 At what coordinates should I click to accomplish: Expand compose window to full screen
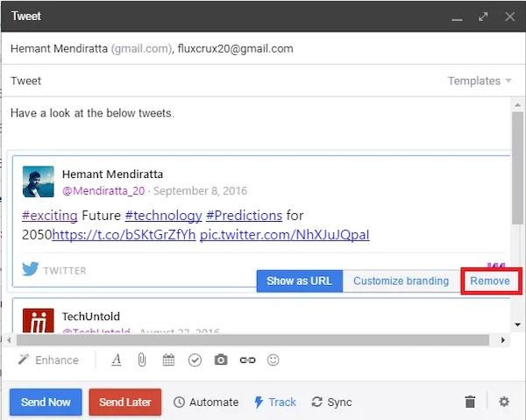[483, 17]
